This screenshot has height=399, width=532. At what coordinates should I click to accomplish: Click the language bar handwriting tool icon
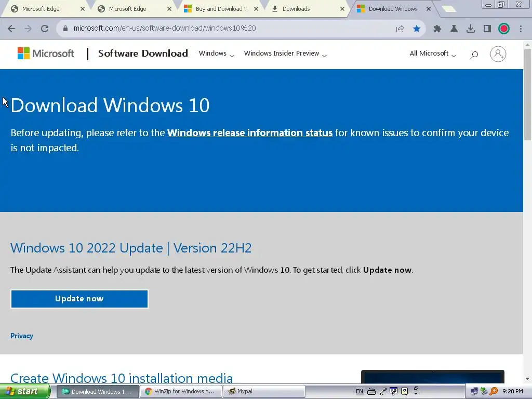[394, 391]
